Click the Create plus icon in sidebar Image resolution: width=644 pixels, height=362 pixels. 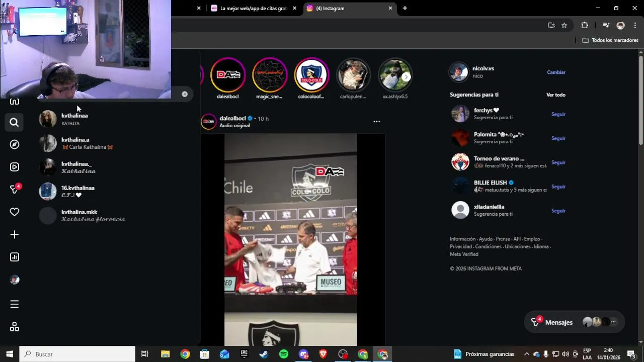click(15, 235)
